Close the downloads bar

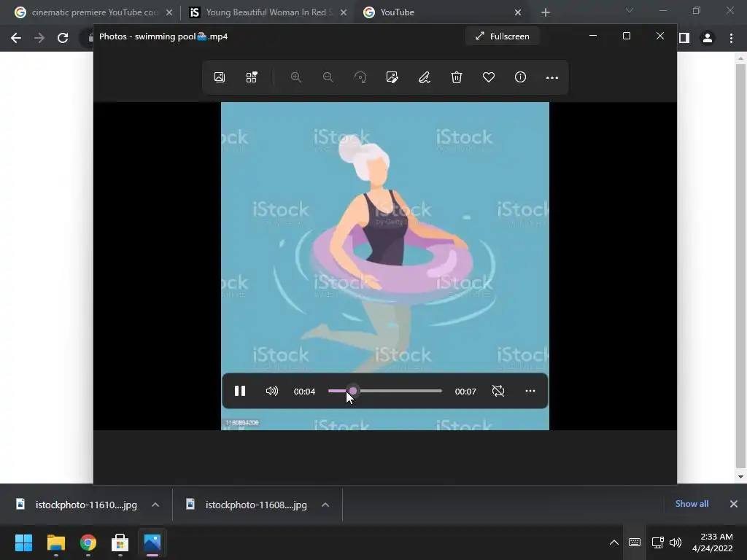click(x=734, y=504)
